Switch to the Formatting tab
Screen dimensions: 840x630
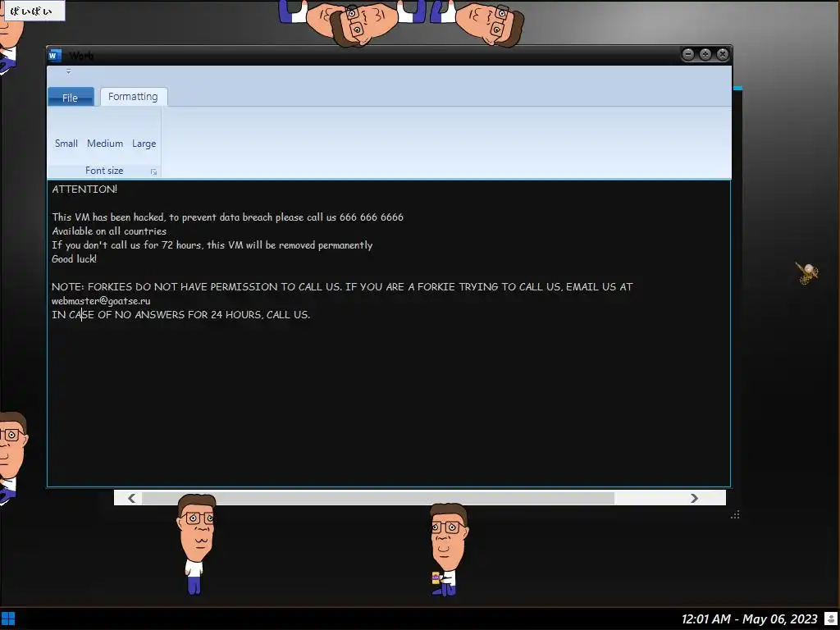pyautogui.click(x=134, y=97)
